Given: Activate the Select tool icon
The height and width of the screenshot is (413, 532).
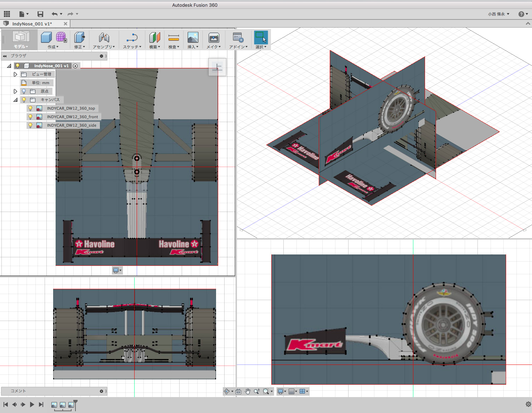Looking at the screenshot, I should [x=261, y=37].
